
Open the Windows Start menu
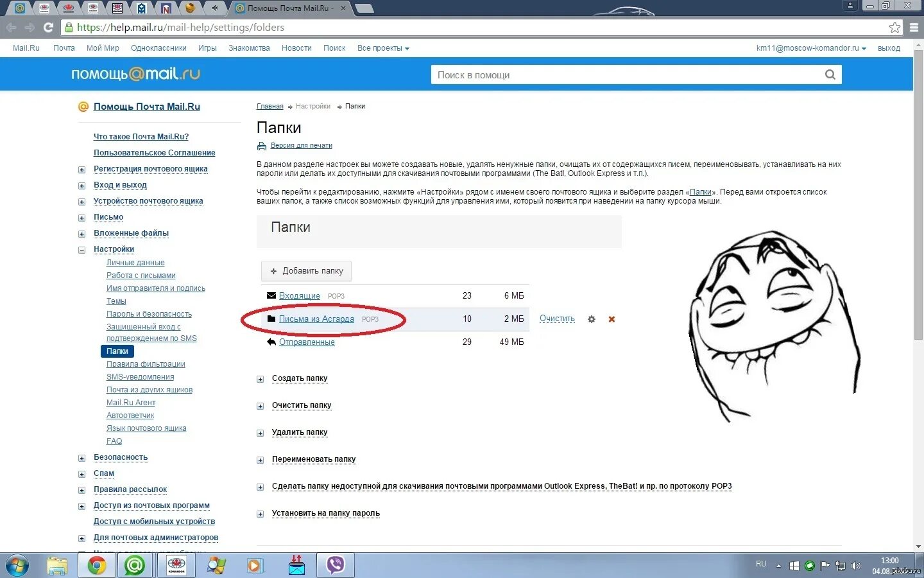17,565
